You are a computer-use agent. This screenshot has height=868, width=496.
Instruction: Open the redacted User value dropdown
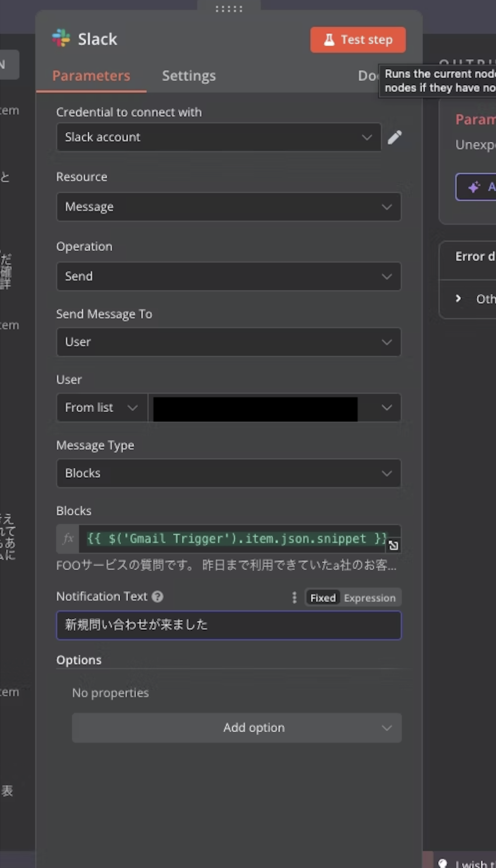coord(275,407)
